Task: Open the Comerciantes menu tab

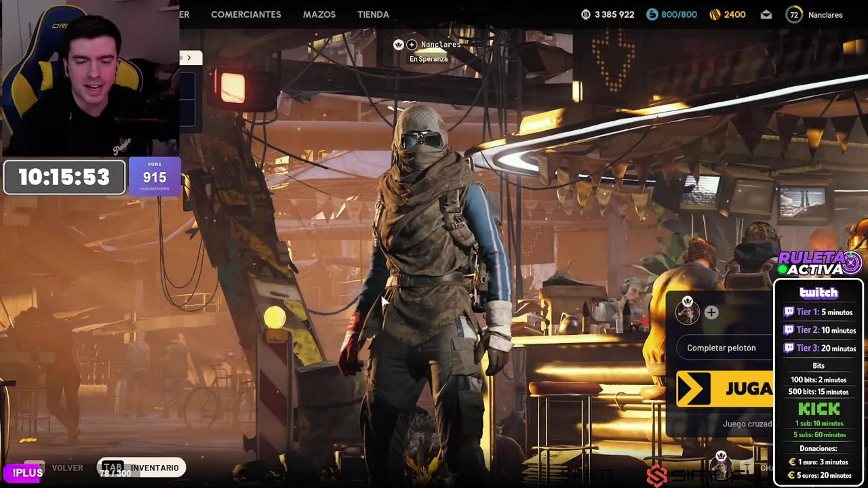Action: point(245,14)
